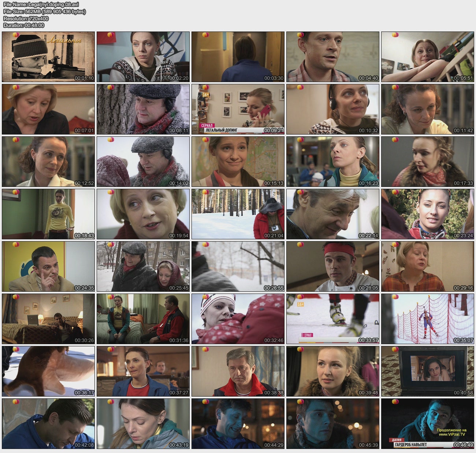Viewport: 476px width, 453px height.
Task: Click the pink СЕРИАЛ label on 00:09:21 frame
Action: point(207,125)
